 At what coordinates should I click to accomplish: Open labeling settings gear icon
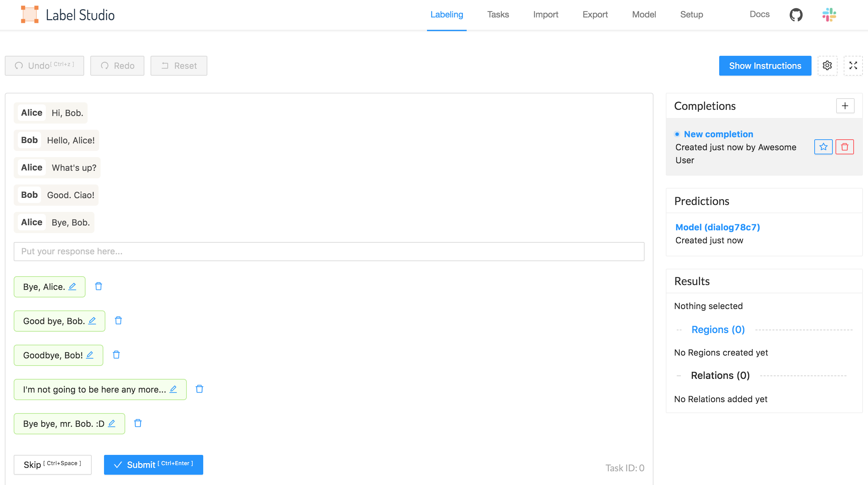(827, 65)
